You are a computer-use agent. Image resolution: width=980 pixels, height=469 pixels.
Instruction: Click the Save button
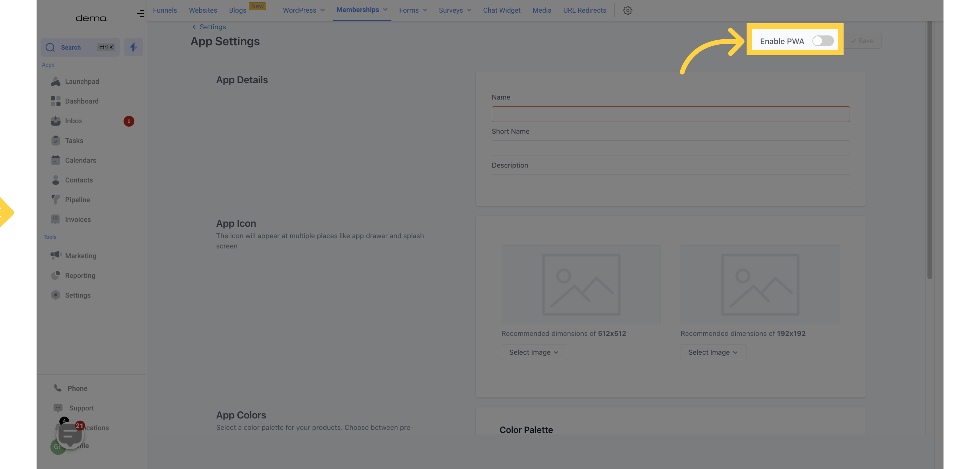coord(862,41)
